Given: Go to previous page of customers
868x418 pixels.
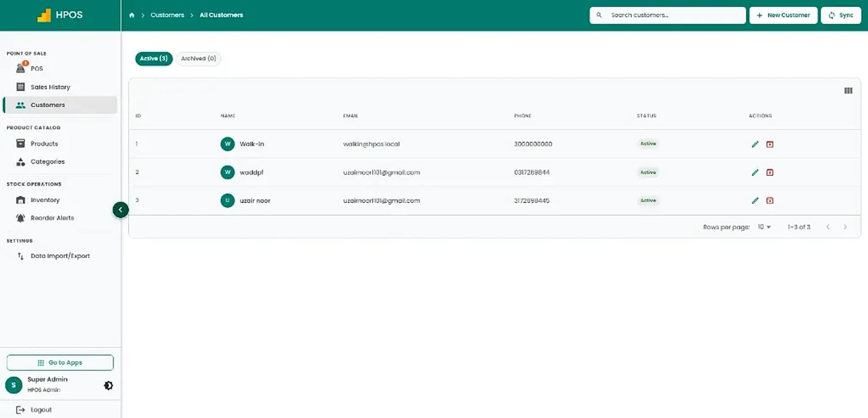Looking at the screenshot, I should pyautogui.click(x=828, y=227).
